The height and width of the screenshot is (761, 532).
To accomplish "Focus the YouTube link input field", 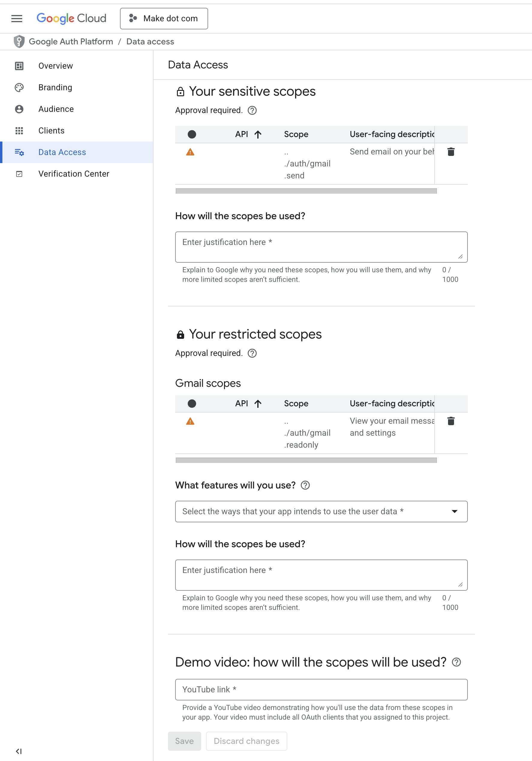I will pos(321,689).
